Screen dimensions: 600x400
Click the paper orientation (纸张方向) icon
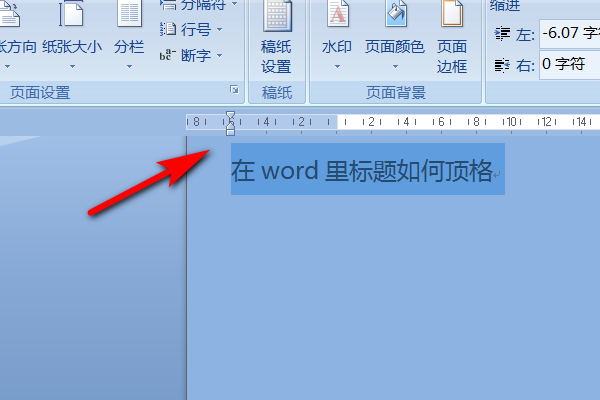[9, 15]
